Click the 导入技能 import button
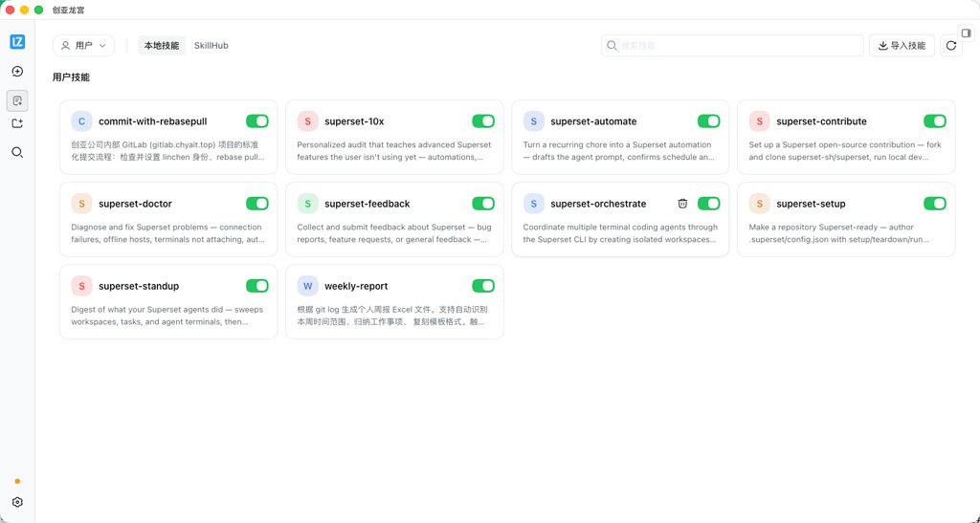Viewport: 980px width, 523px height. click(902, 46)
